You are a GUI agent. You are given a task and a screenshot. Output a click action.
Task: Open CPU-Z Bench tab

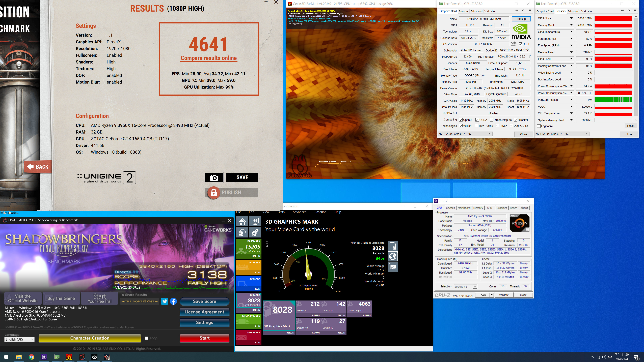tap(514, 208)
